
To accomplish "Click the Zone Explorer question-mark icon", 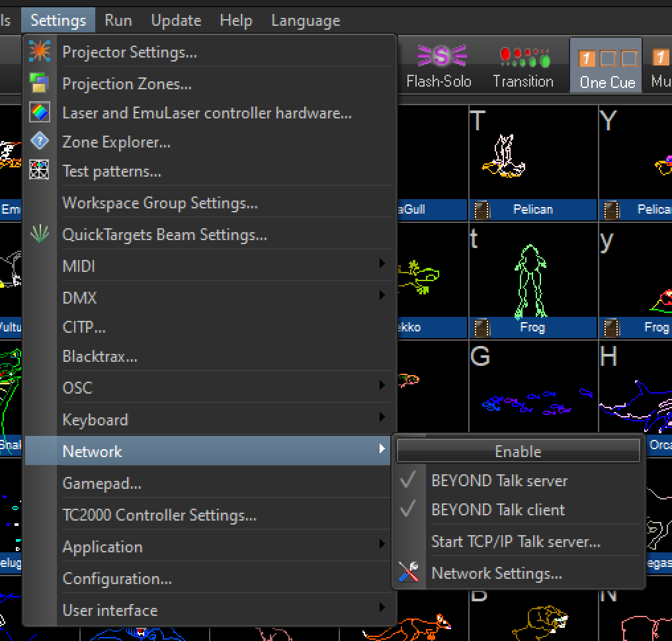I will [40, 142].
